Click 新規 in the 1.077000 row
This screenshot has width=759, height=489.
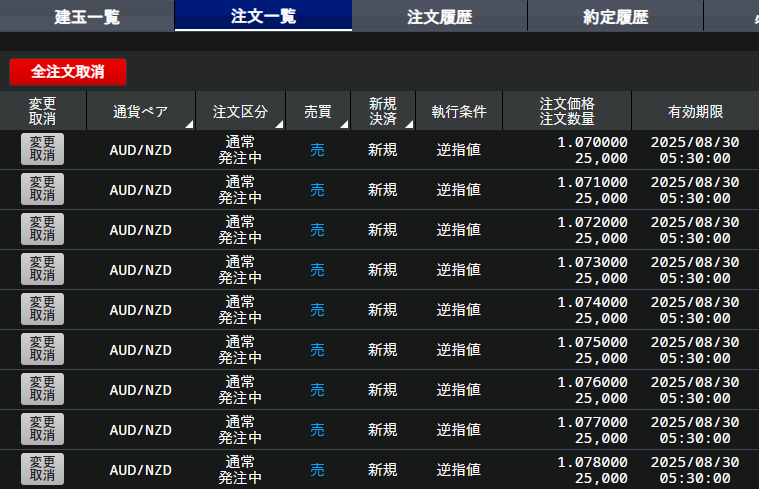[x=382, y=429]
